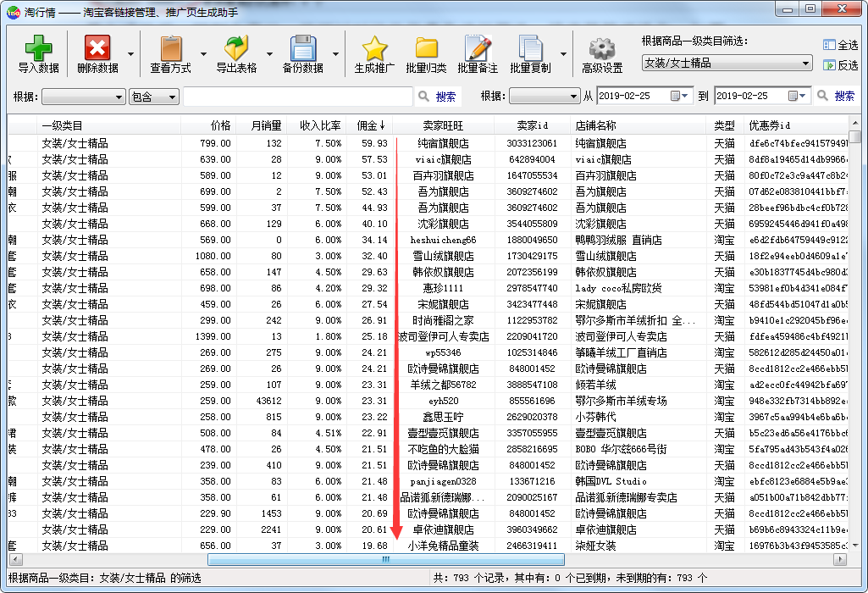Viewport: 868px width, 593px height.
Task: Expand the 查看方式 dropdown arrow
Action: pos(203,54)
